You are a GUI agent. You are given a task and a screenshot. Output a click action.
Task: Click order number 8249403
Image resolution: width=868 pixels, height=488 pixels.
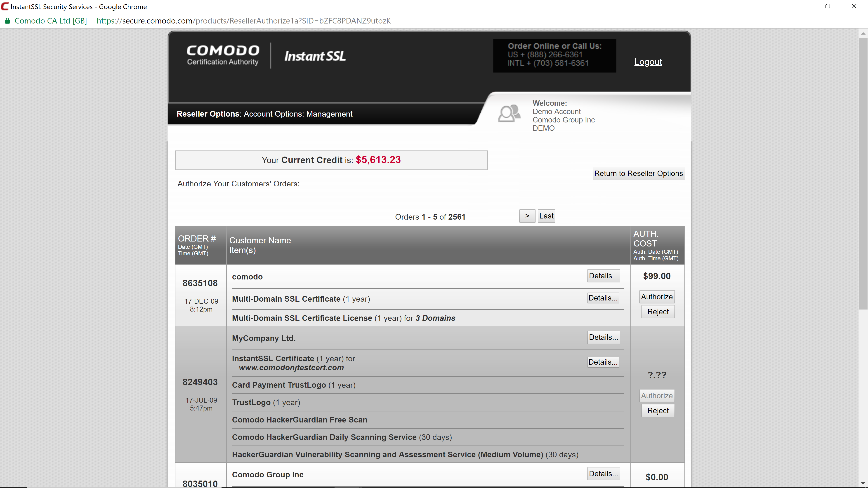point(200,382)
